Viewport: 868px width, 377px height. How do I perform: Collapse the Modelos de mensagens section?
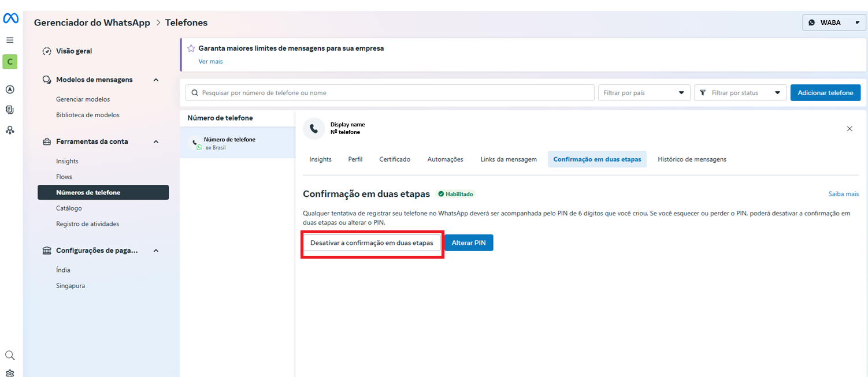coord(156,80)
